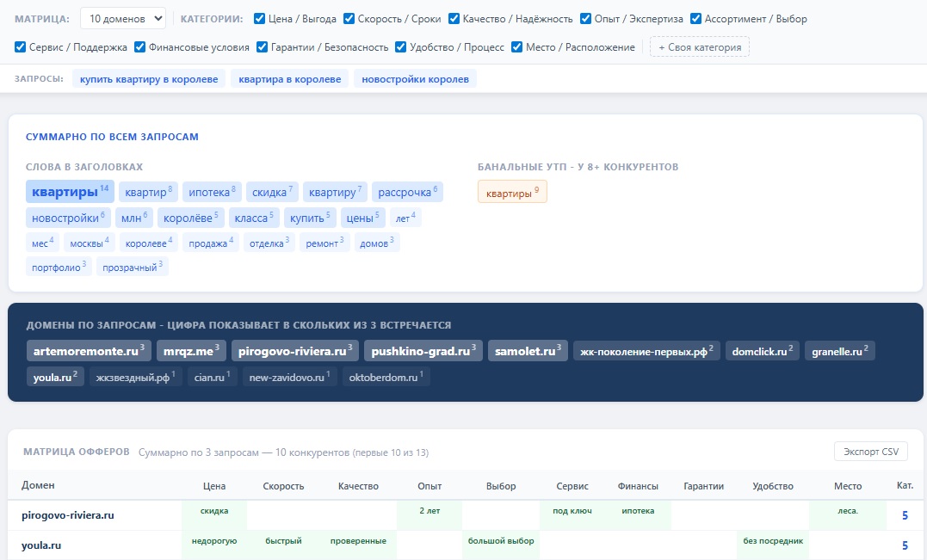Click the квартир 8 word tag

pos(148,192)
